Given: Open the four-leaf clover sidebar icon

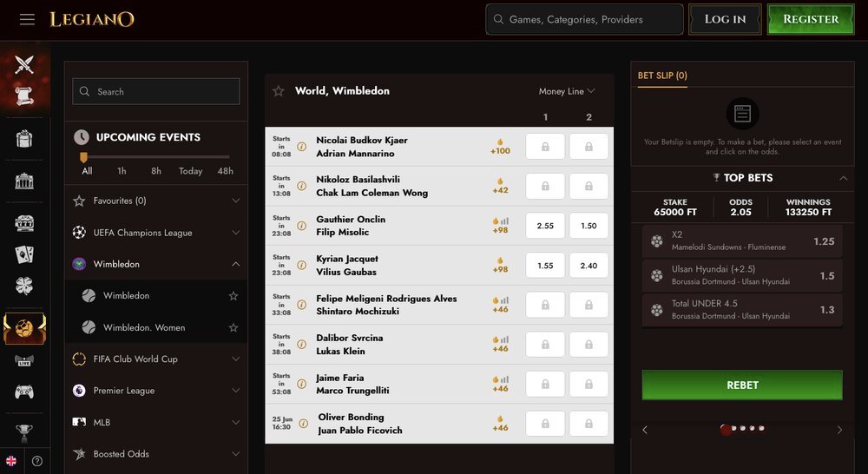Looking at the screenshot, I should [x=24, y=286].
